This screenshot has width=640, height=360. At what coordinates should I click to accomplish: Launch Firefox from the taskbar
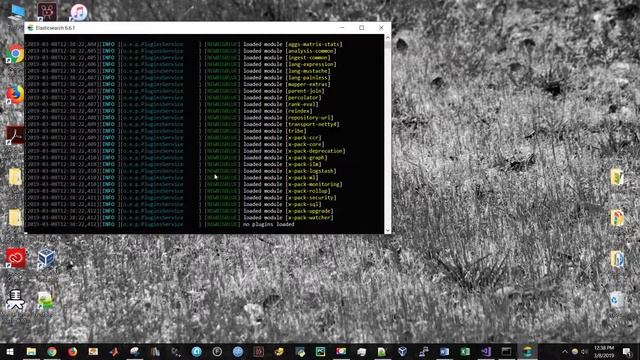[73, 351]
